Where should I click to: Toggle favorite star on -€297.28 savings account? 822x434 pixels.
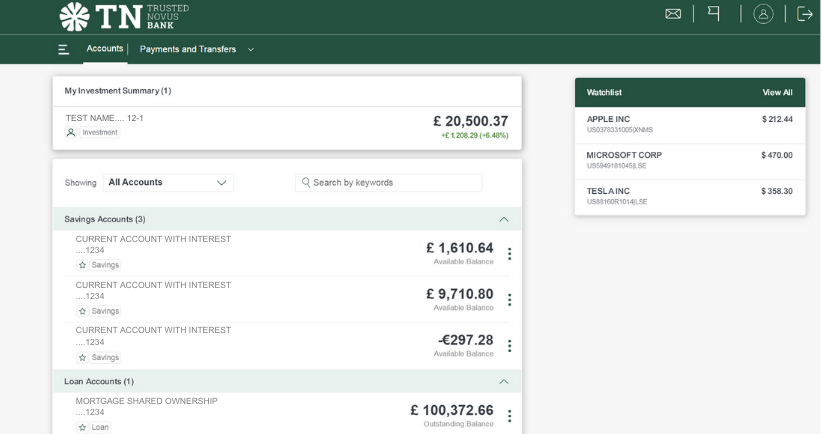[x=83, y=357]
